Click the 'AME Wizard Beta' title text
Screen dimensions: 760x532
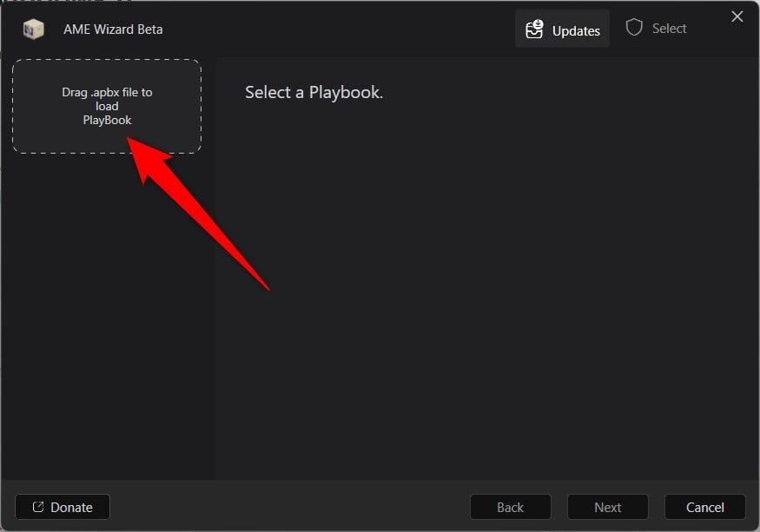pos(113,29)
